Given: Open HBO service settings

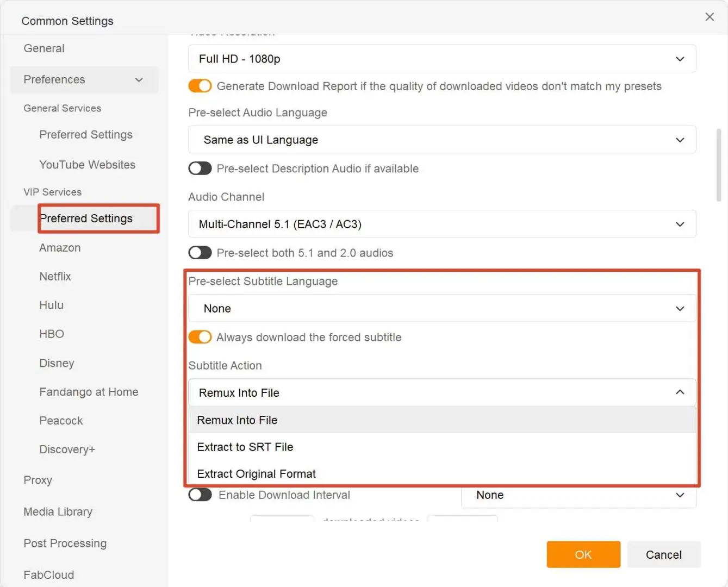Looking at the screenshot, I should pos(52,334).
